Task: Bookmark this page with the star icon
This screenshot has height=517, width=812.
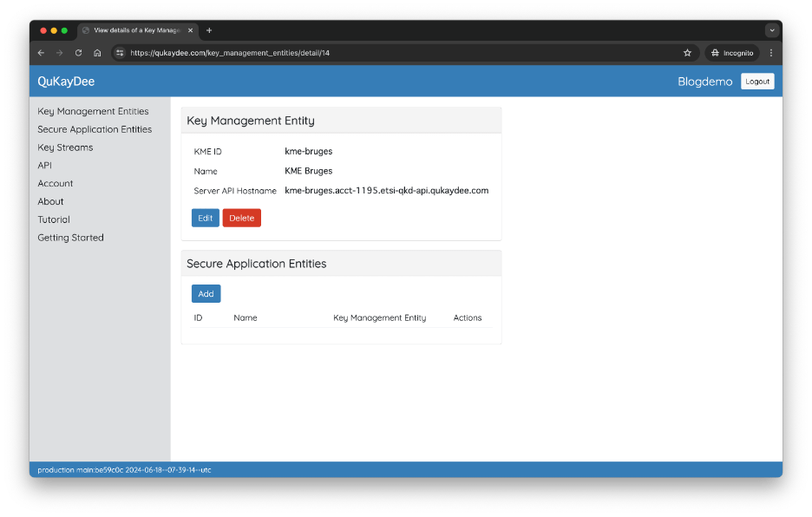Action: 687,53
